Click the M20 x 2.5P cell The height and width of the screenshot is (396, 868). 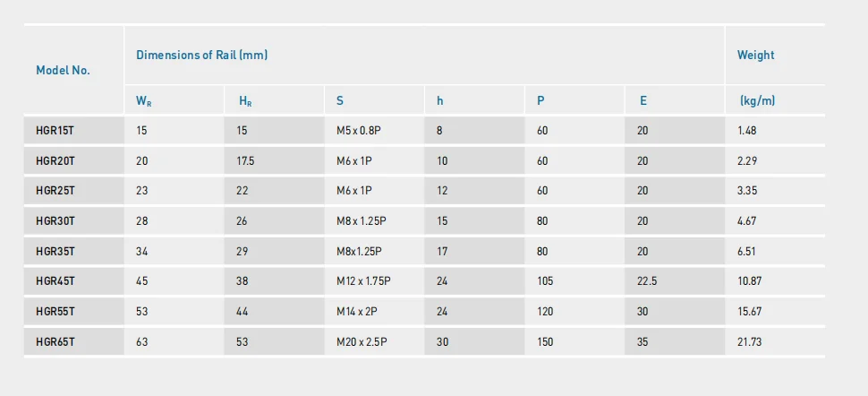pyautogui.click(x=362, y=341)
